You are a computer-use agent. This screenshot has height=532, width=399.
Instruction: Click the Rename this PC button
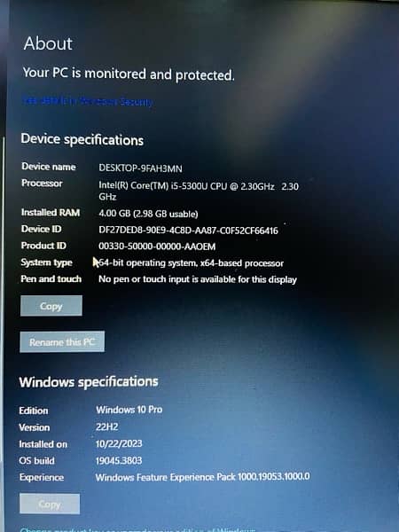tap(62, 341)
